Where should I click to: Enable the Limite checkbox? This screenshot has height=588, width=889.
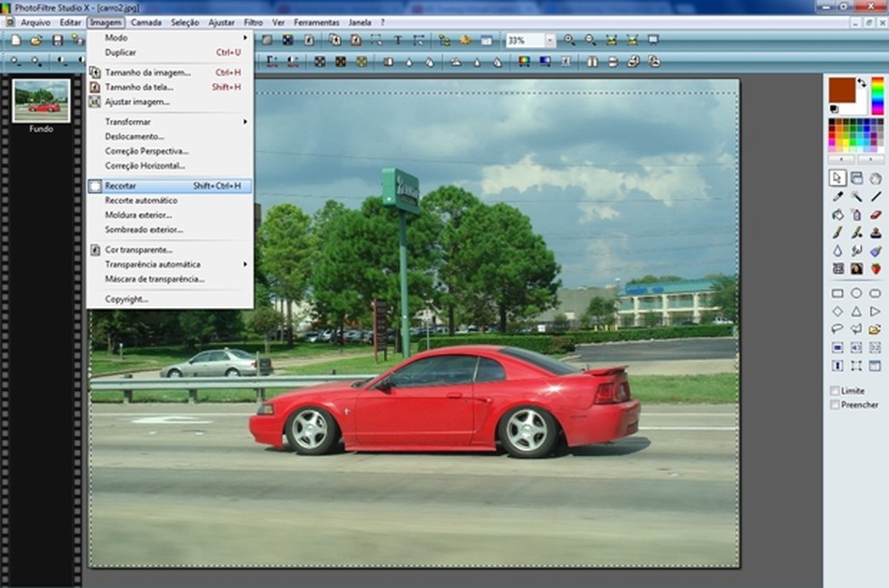[835, 391]
